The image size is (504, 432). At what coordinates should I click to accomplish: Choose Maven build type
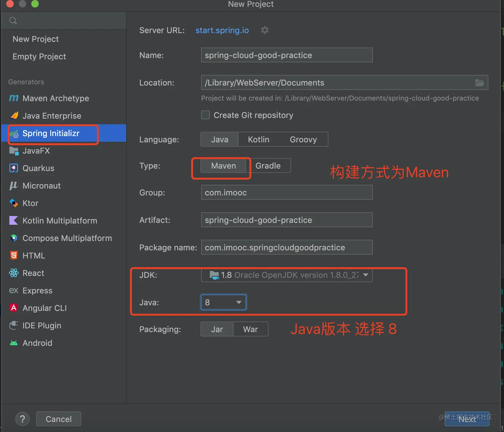pos(223,166)
